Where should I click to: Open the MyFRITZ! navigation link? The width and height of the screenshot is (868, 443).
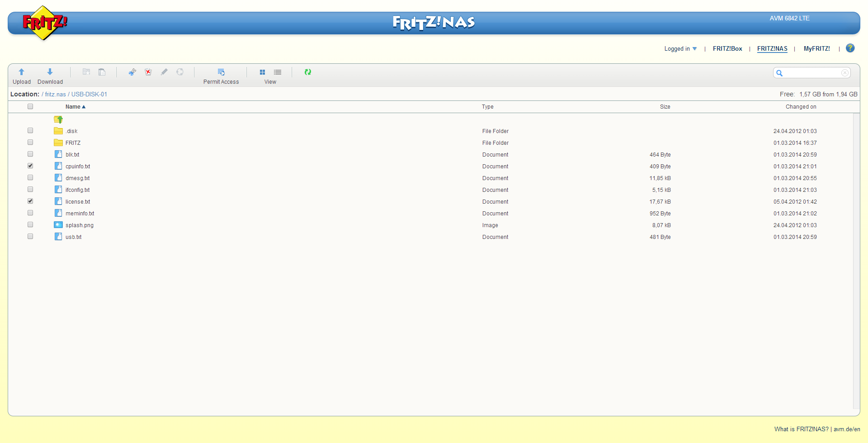[817, 49]
